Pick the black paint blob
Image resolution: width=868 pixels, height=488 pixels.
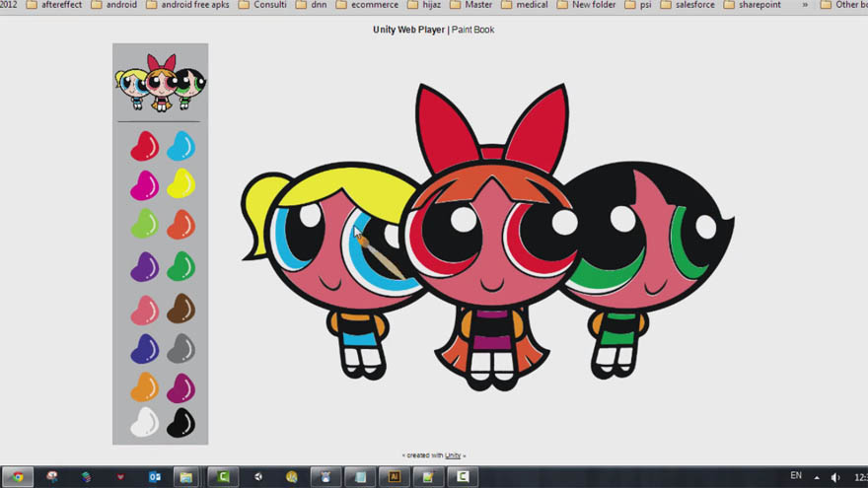181,423
